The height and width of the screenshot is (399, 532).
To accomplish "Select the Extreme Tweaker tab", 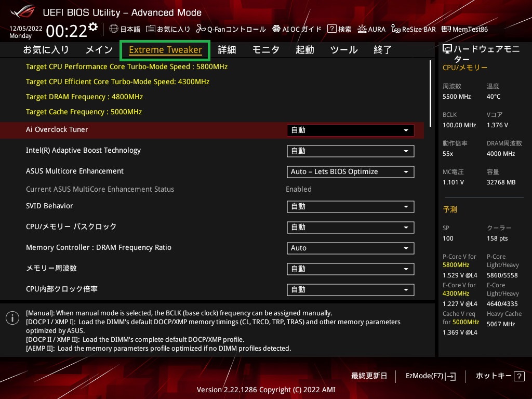I will pos(165,50).
